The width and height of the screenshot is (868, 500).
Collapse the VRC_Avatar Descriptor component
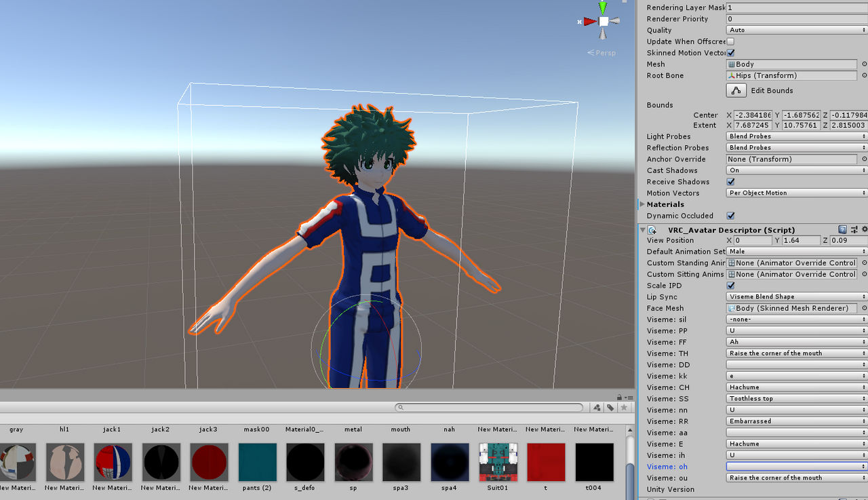(642, 230)
